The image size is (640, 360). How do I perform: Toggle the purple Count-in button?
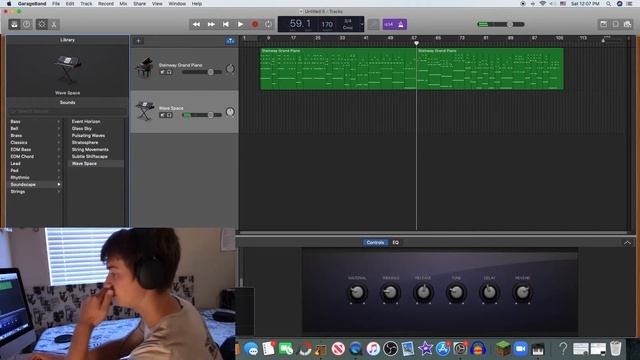point(389,24)
